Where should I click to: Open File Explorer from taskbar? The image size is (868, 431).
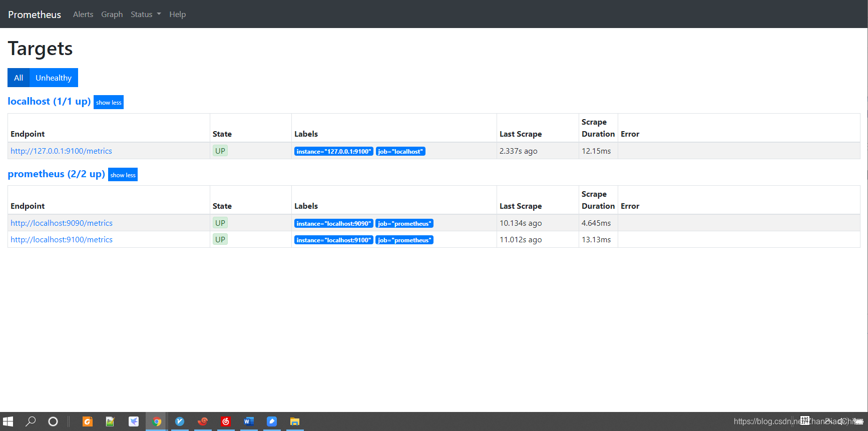(295, 421)
